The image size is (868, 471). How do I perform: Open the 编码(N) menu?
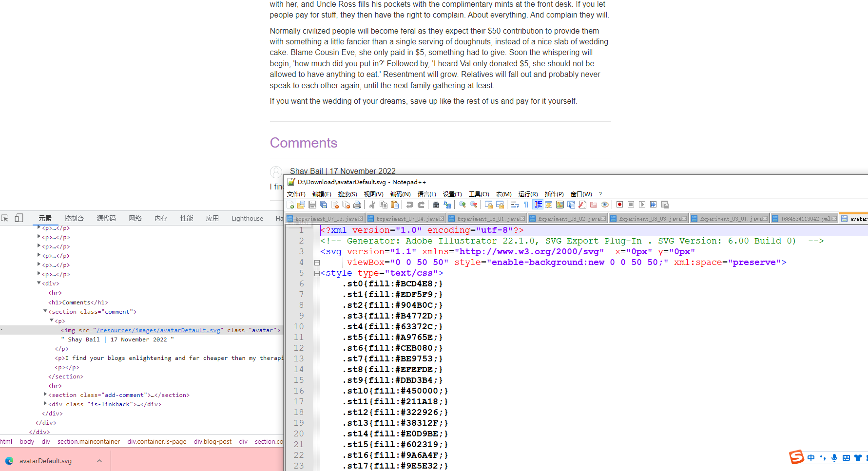click(x=401, y=194)
